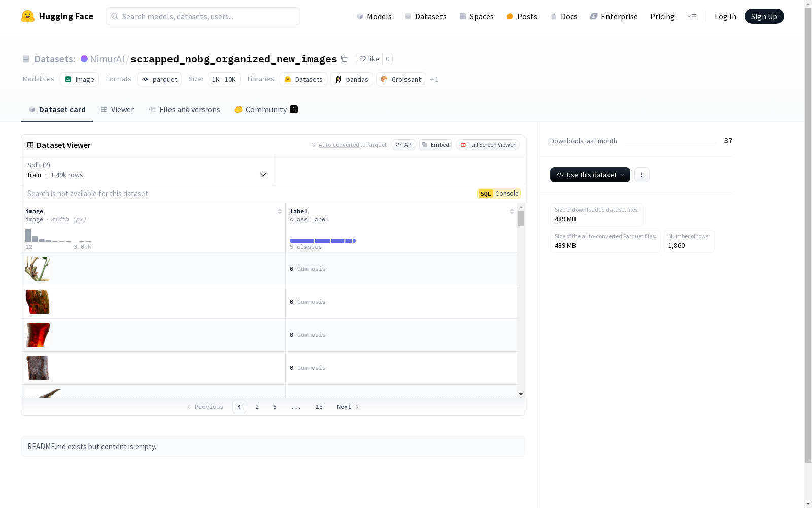Open the Embed dialog

point(435,145)
